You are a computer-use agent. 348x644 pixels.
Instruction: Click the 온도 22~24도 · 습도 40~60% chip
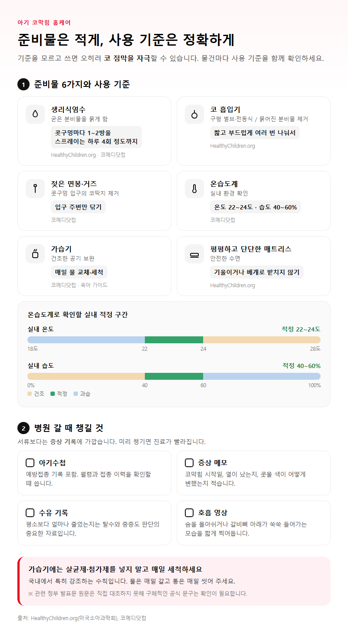pyautogui.click(x=255, y=207)
